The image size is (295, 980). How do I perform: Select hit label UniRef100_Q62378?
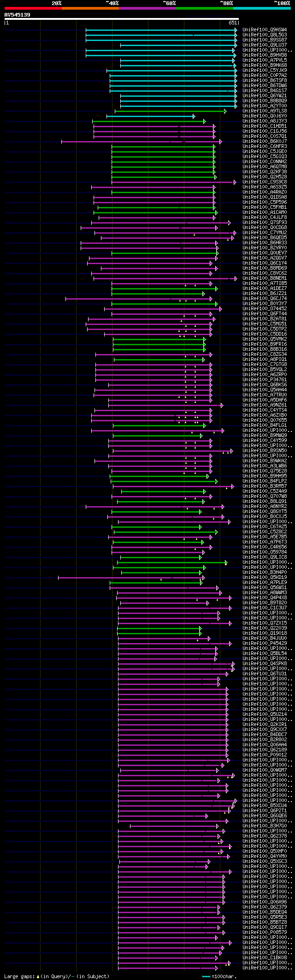coord(265,836)
